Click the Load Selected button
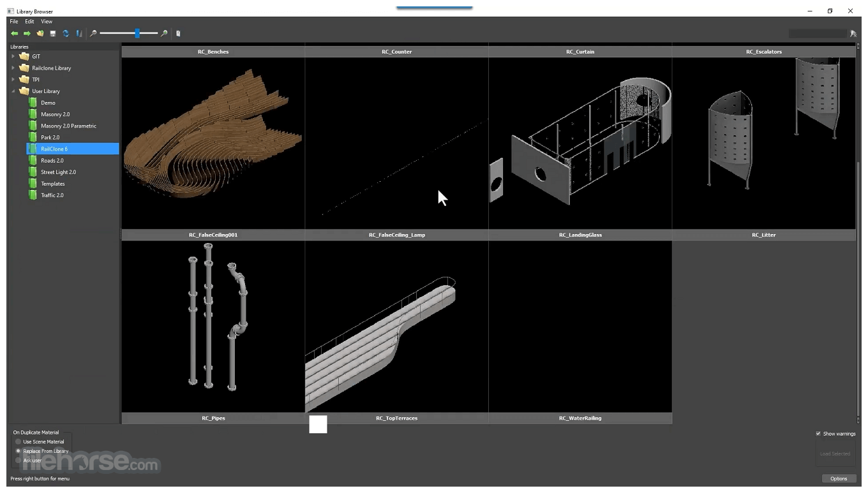This screenshot has width=868, height=493. tap(835, 453)
